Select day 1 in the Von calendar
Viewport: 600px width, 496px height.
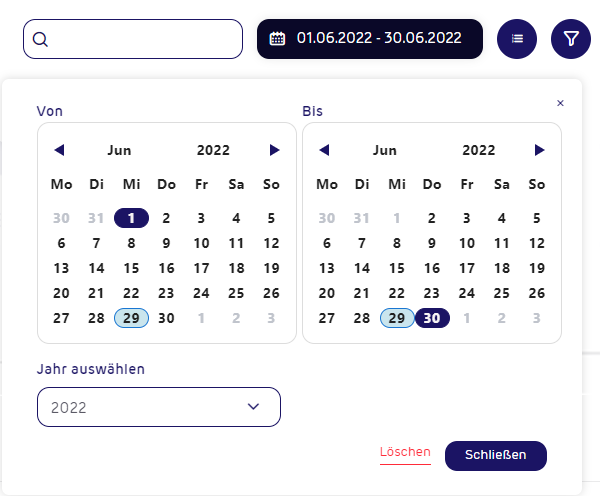(131, 218)
